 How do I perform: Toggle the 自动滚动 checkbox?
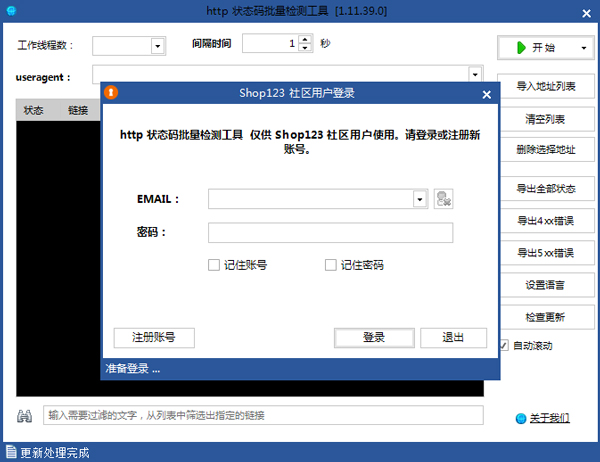coord(504,346)
